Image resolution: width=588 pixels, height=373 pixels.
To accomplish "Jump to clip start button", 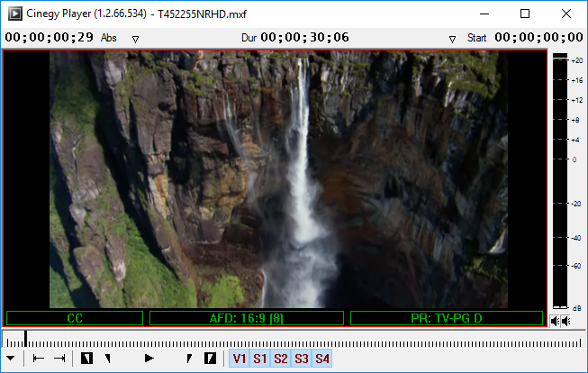I will click(x=38, y=359).
